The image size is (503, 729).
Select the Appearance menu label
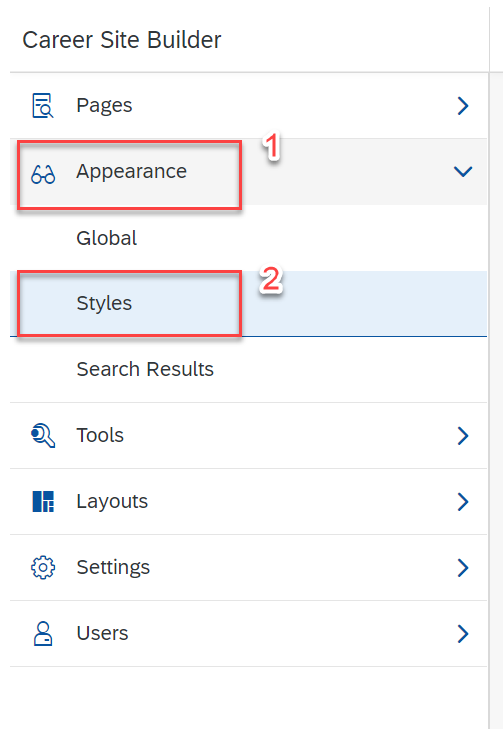(x=132, y=172)
